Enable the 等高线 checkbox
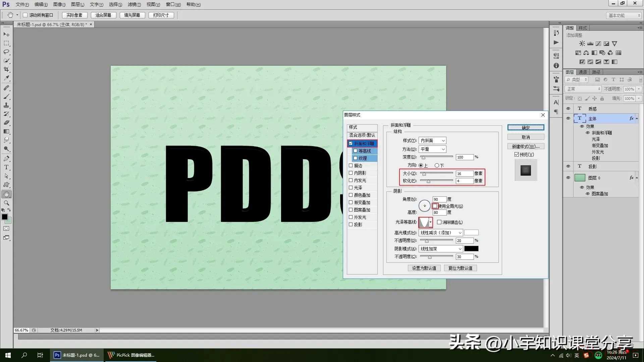Viewport: 644px width, 362px height. (x=356, y=151)
